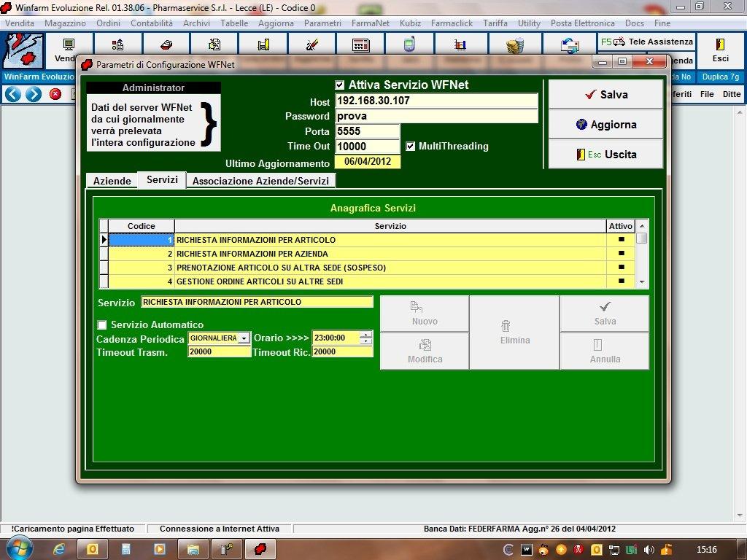Click the calendar icon in the main toolbar
Image resolution: width=747 pixels, height=560 pixels.
click(360, 45)
